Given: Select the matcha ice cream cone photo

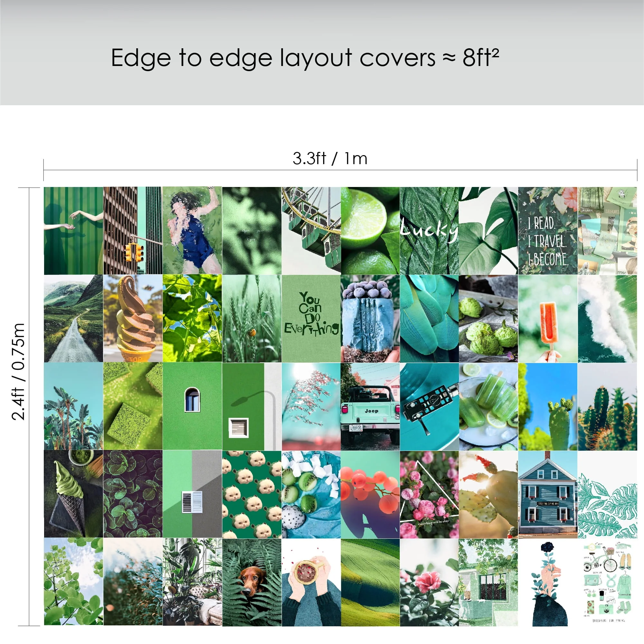Looking at the screenshot, I should coord(73,495).
